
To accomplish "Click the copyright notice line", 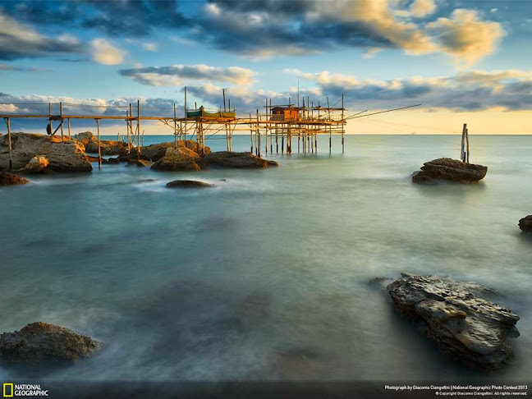I will (481, 393).
